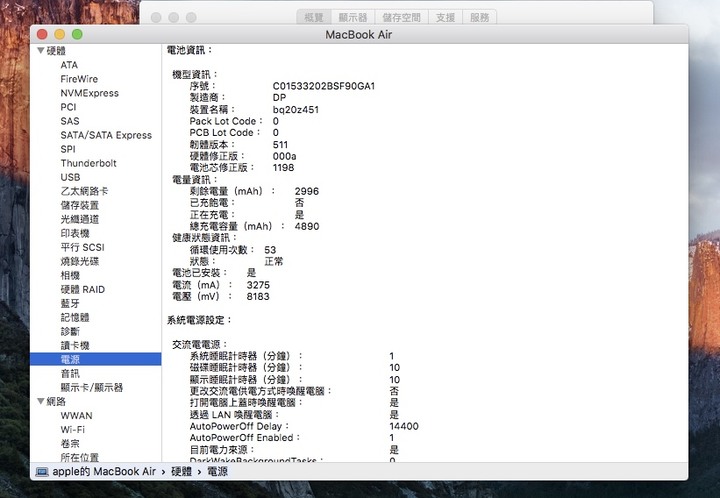This screenshot has width=720, height=498.
Task: Switch to 概覽 tab in background window
Action: pos(314,17)
